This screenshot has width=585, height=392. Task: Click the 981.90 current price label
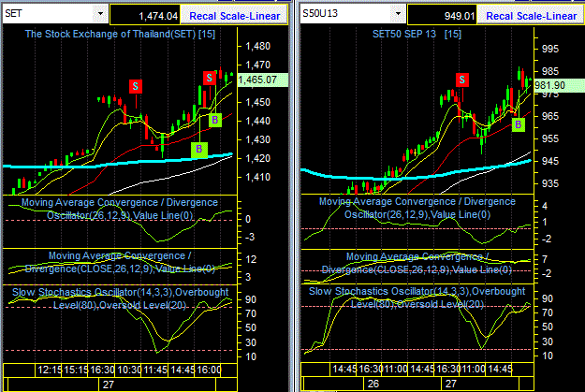pyautogui.click(x=559, y=85)
